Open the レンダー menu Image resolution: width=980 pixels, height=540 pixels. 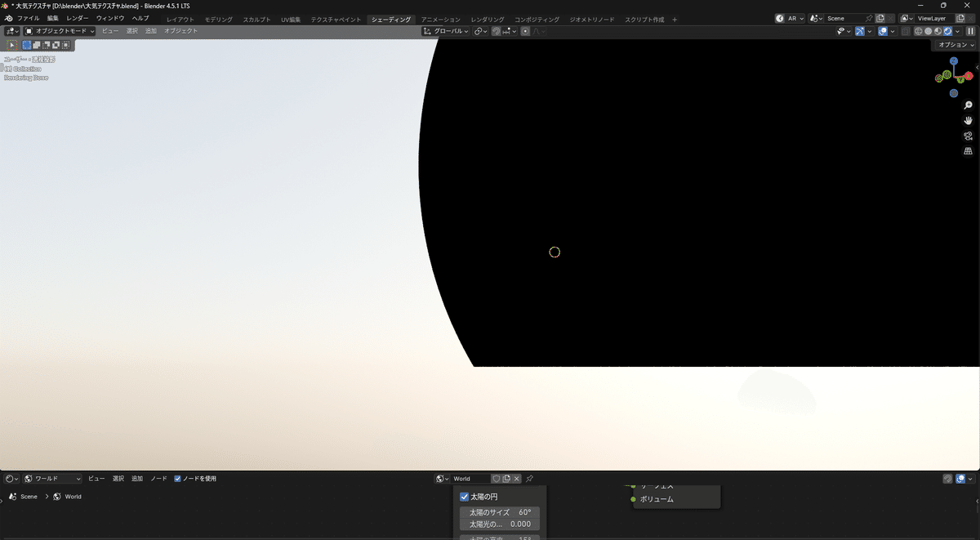coord(78,18)
